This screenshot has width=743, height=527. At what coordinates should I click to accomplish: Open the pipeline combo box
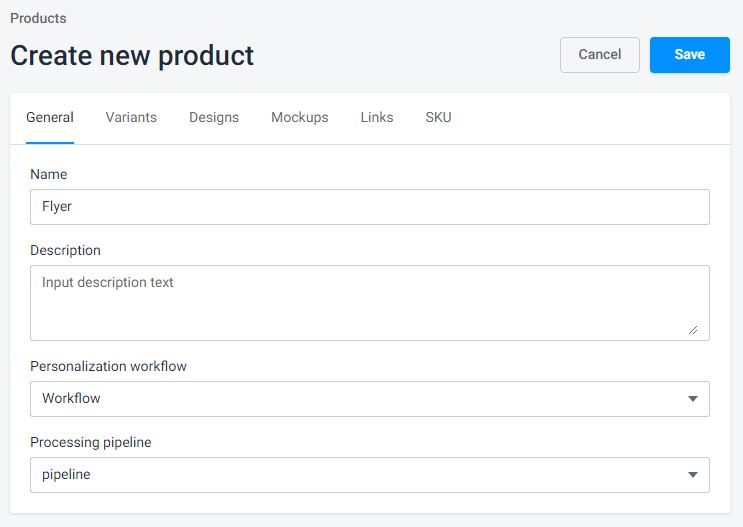370,475
